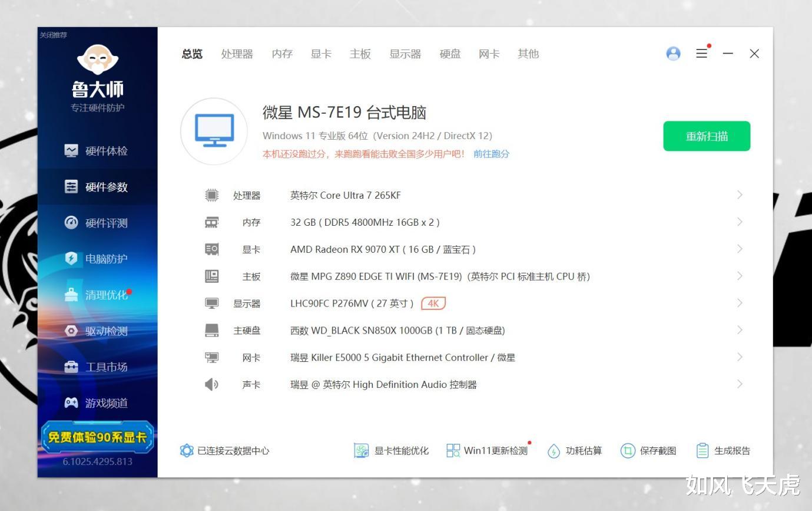The height and width of the screenshot is (511, 812).
Task: Expand the 显示器 row chevron
Action: pos(740,304)
